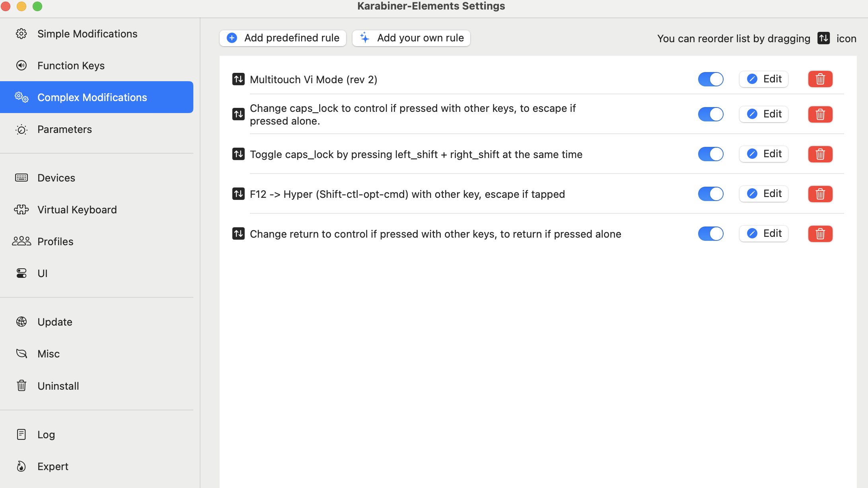Click the Expert flame icon
The width and height of the screenshot is (868, 488).
click(x=21, y=466)
